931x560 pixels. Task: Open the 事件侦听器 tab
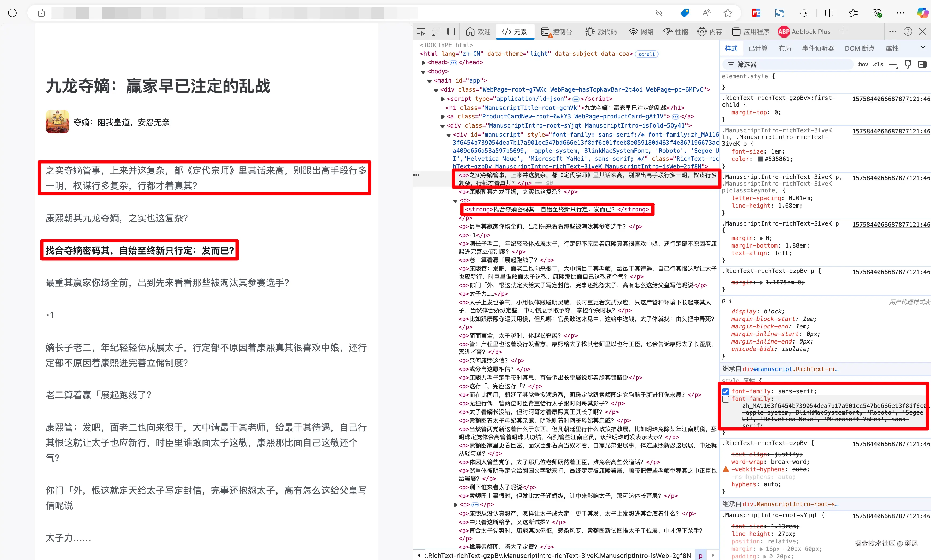coord(818,48)
